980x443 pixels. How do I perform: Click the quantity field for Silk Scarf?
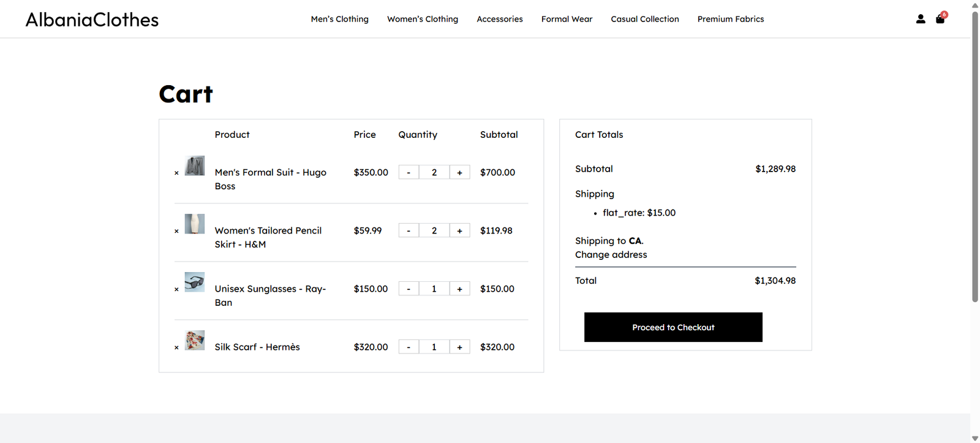(434, 347)
